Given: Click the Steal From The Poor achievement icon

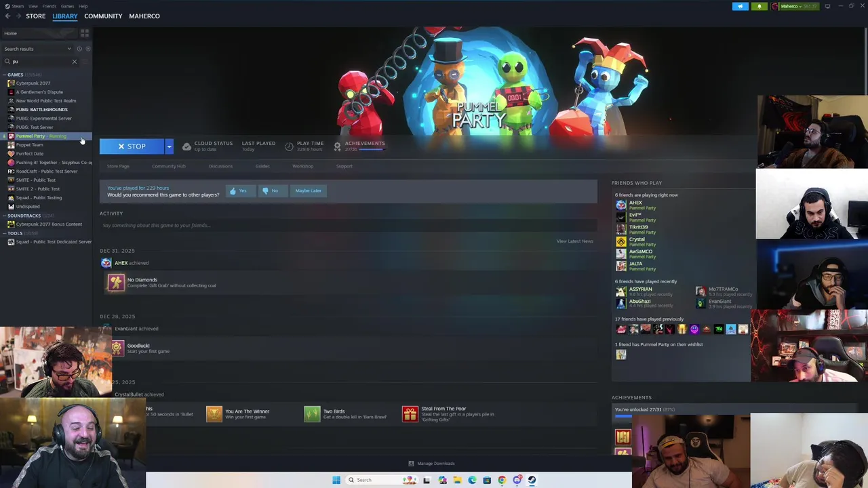Looking at the screenshot, I should (410, 413).
